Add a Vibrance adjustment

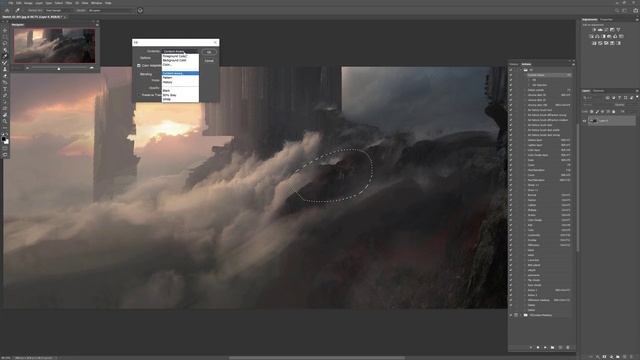point(618,29)
